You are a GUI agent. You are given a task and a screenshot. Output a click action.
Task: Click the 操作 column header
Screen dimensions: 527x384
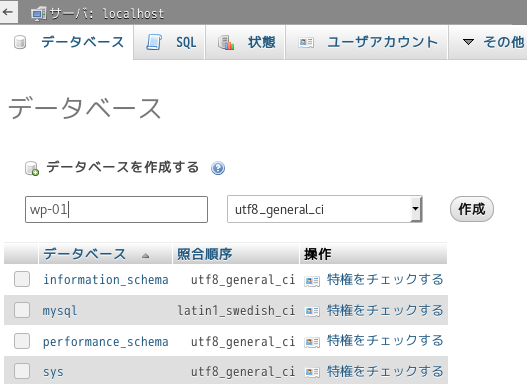[318, 254]
